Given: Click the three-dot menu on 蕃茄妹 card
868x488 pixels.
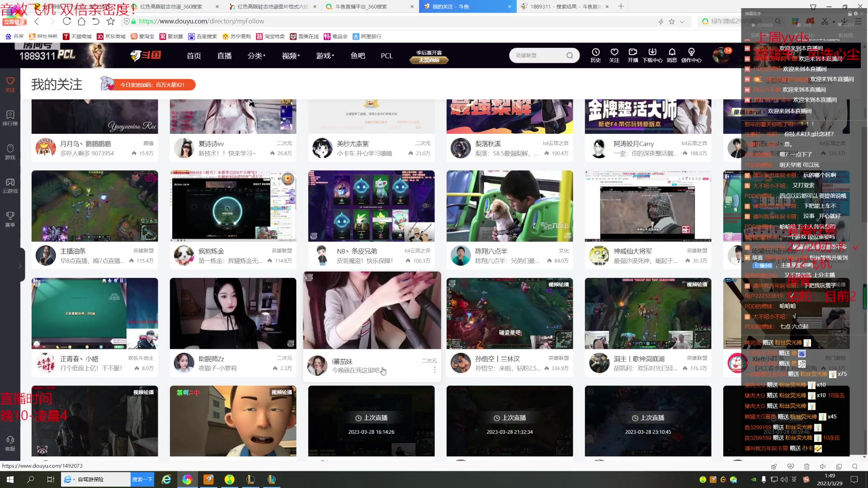Looking at the screenshot, I should (434, 370).
